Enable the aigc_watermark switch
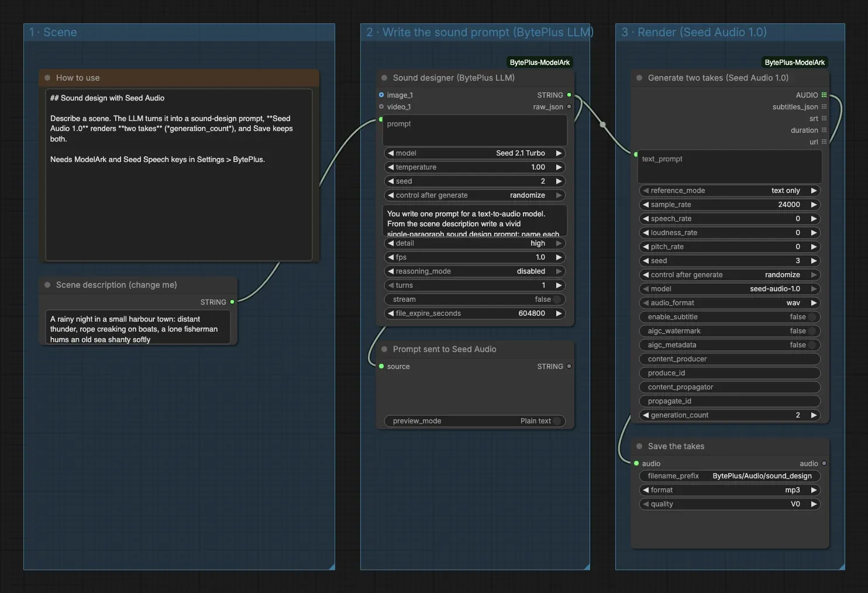The width and height of the screenshot is (868, 593). pyautogui.click(x=811, y=331)
